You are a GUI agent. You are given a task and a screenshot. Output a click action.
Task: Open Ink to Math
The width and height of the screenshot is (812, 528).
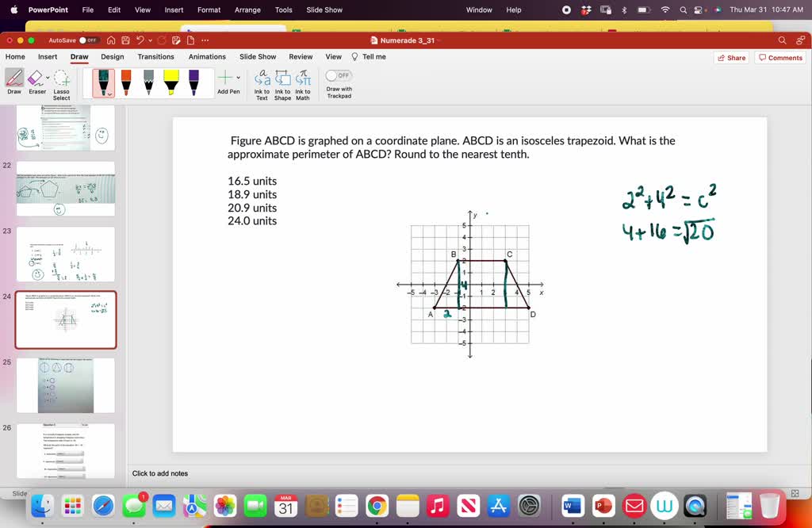(x=302, y=82)
